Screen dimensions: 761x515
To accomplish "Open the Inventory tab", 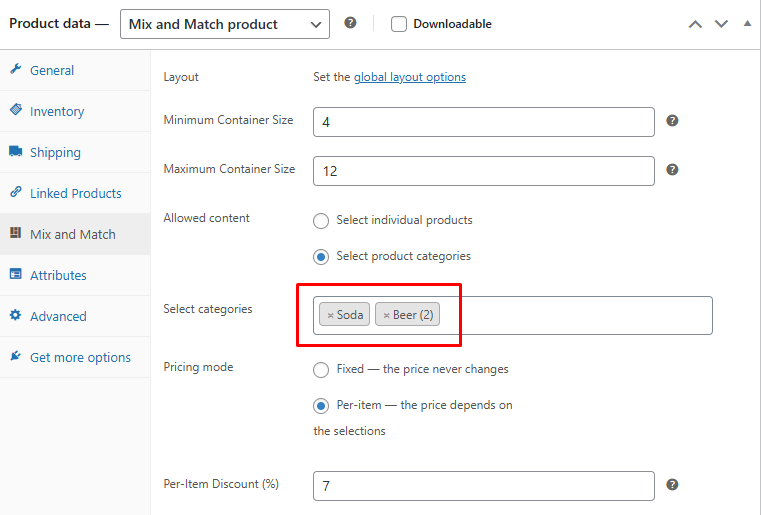I will click(75, 111).
